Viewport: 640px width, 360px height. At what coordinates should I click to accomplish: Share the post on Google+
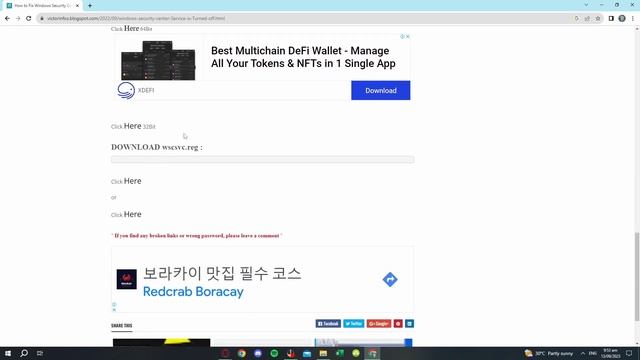pyautogui.click(x=379, y=324)
